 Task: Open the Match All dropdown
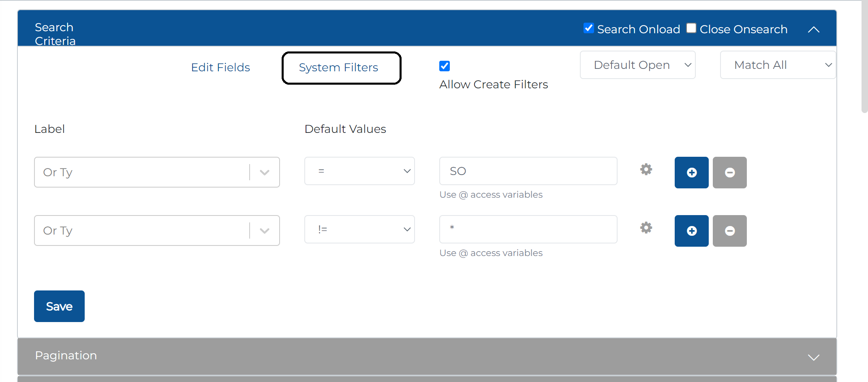tap(778, 65)
